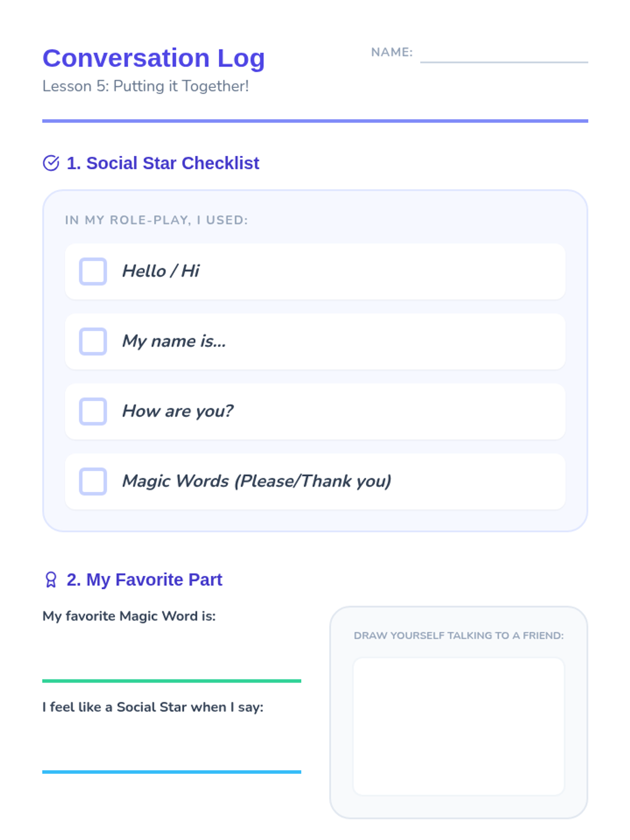Click the My Favorite Part heading
The width and height of the screenshot is (630, 840).
144,580
